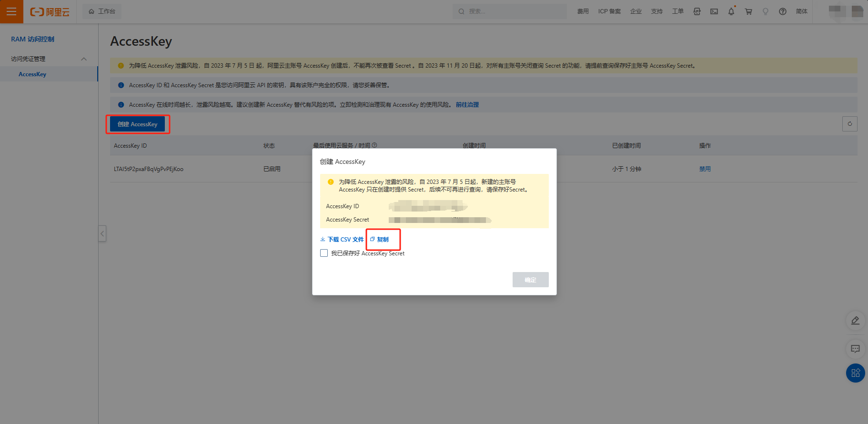The height and width of the screenshot is (424, 868).
Task: Click the help icon beside 最后使用云服务 / 时间
Action: click(x=374, y=145)
